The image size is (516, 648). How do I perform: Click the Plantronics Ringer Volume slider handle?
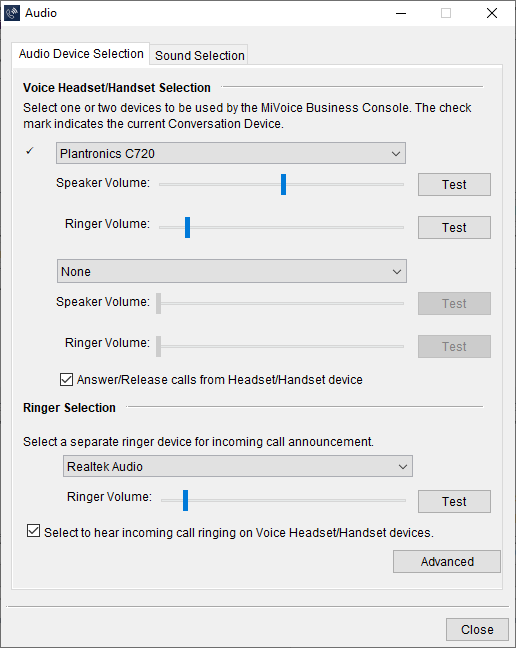tap(188, 227)
